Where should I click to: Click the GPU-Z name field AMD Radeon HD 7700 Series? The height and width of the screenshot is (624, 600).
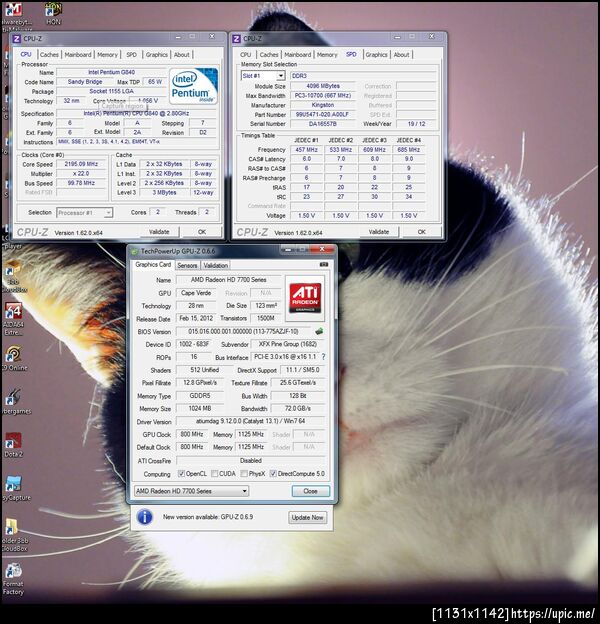click(x=228, y=280)
